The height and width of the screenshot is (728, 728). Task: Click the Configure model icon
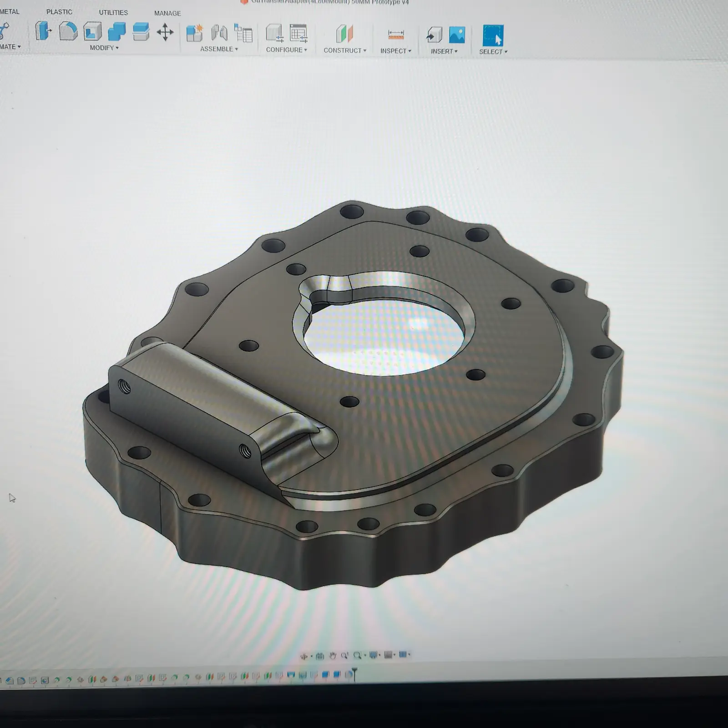point(275,34)
